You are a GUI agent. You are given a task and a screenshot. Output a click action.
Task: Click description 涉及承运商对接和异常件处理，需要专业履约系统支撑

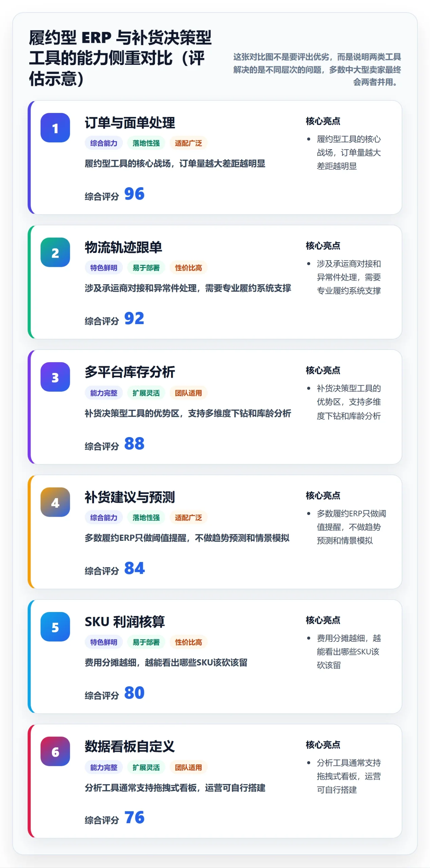coord(188,288)
